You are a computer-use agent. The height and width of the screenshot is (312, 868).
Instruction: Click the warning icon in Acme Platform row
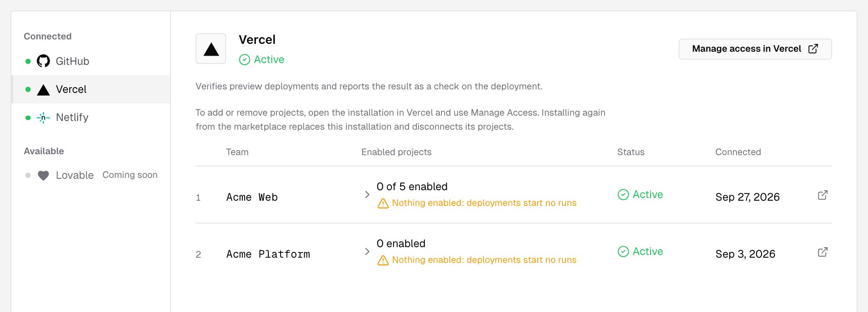383,260
